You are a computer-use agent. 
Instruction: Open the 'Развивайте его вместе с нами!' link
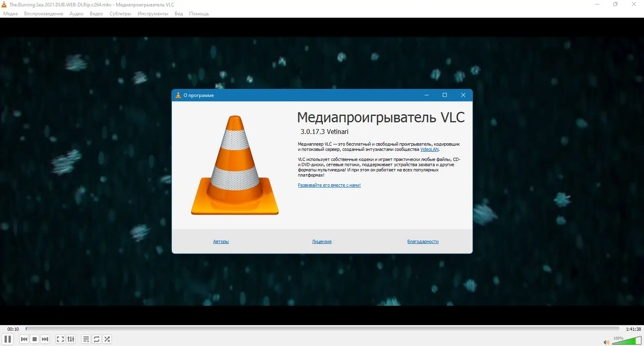click(x=329, y=185)
